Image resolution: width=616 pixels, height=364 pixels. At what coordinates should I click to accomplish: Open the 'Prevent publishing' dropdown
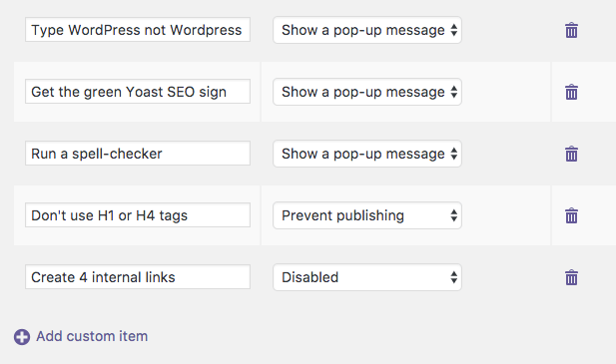pos(367,215)
